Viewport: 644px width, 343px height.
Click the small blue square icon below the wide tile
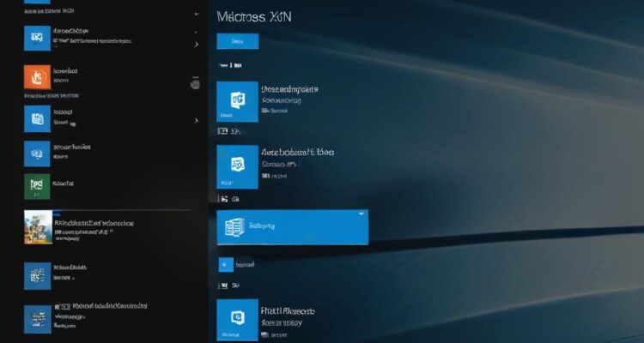tap(226, 265)
